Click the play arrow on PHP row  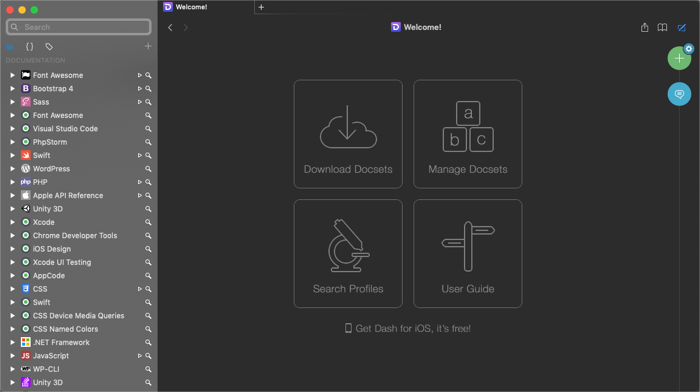click(140, 182)
